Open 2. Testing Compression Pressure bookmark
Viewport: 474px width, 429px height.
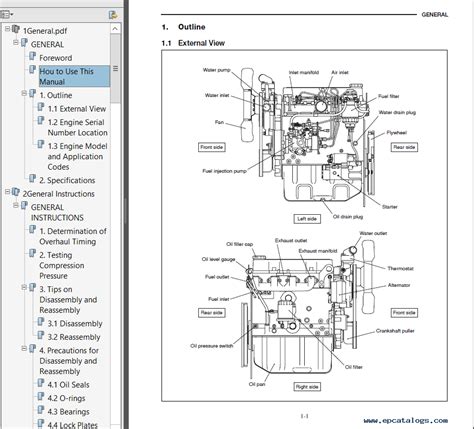pyautogui.click(x=62, y=265)
